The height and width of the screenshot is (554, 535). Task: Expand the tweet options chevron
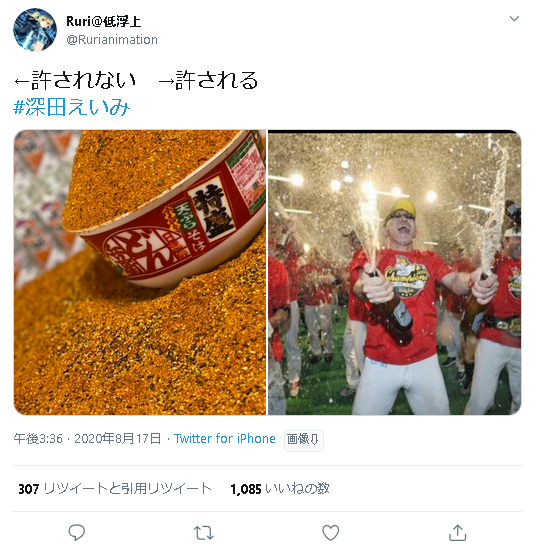(x=514, y=18)
